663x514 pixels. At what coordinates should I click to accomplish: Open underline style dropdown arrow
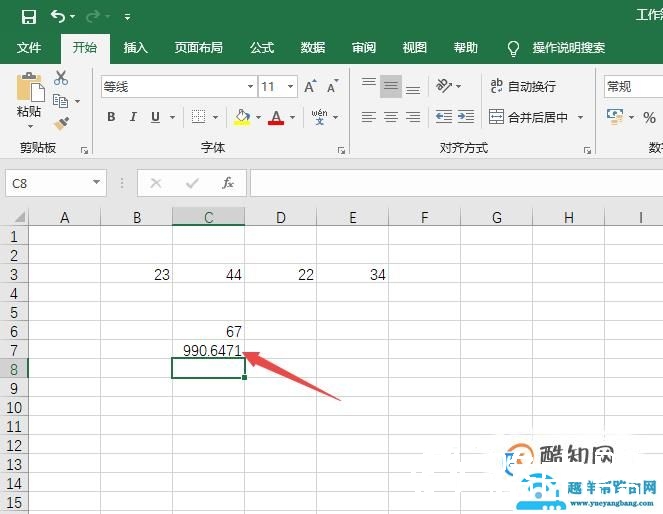click(172, 117)
